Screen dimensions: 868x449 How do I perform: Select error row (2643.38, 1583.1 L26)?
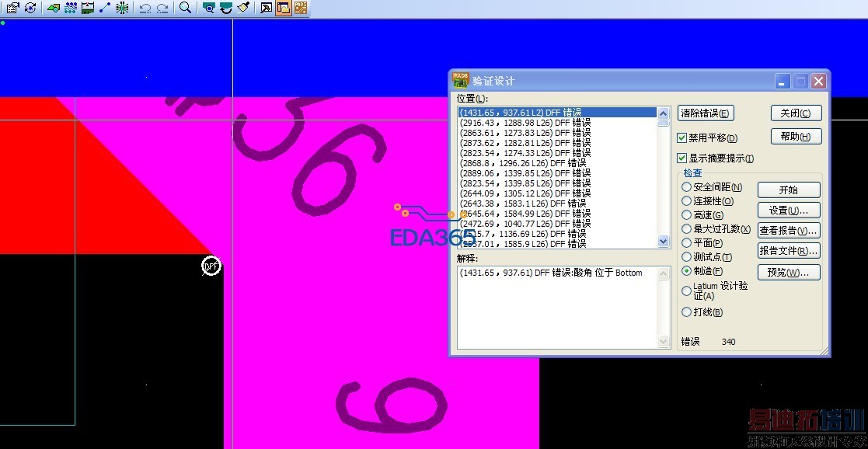(x=557, y=204)
